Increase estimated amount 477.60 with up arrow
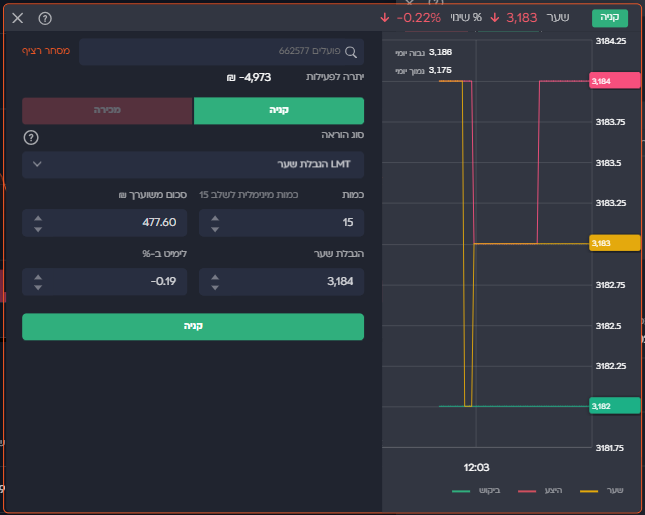645x515 pixels. 38,216
